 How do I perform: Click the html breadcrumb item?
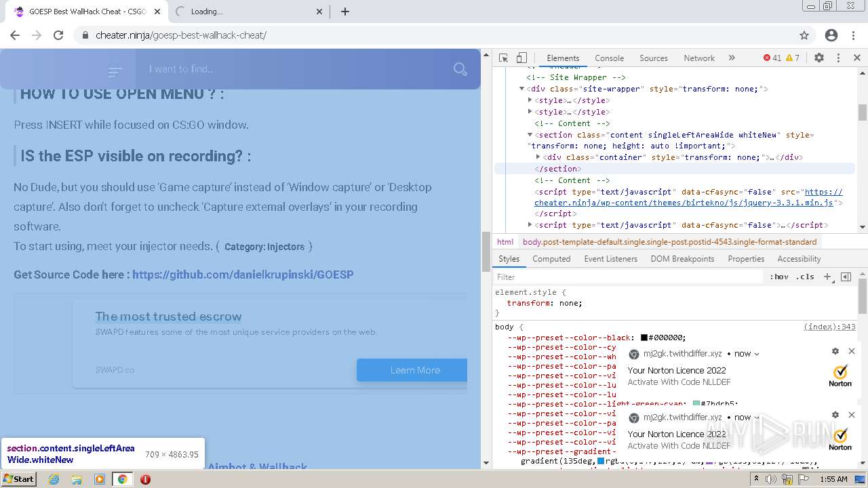pyautogui.click(x=505, y=241)
